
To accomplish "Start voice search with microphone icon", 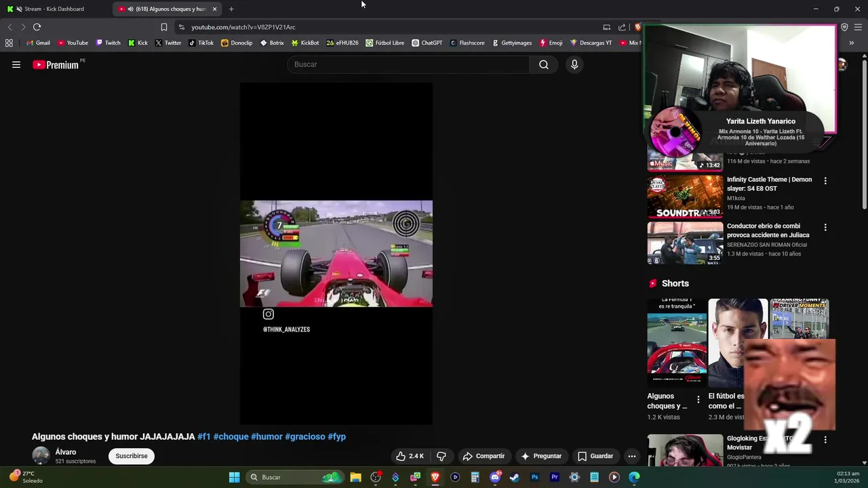I will 574,64.
